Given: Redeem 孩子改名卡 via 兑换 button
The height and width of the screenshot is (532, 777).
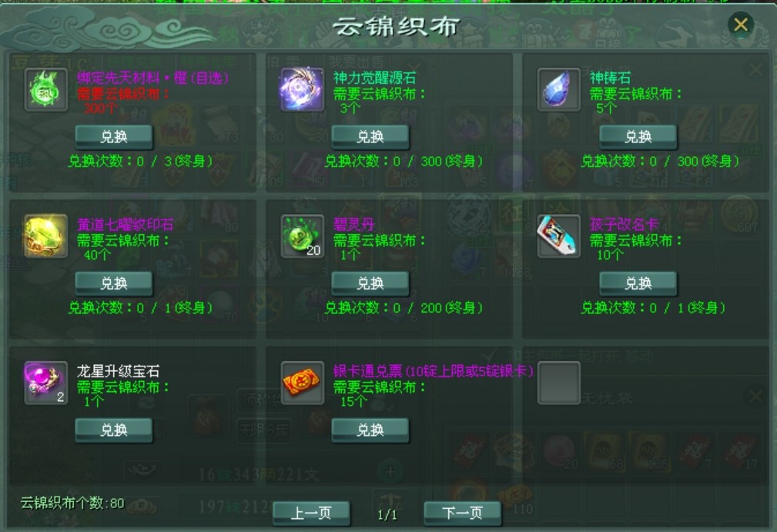Looking at the screenshot, I should coord(638,283).
